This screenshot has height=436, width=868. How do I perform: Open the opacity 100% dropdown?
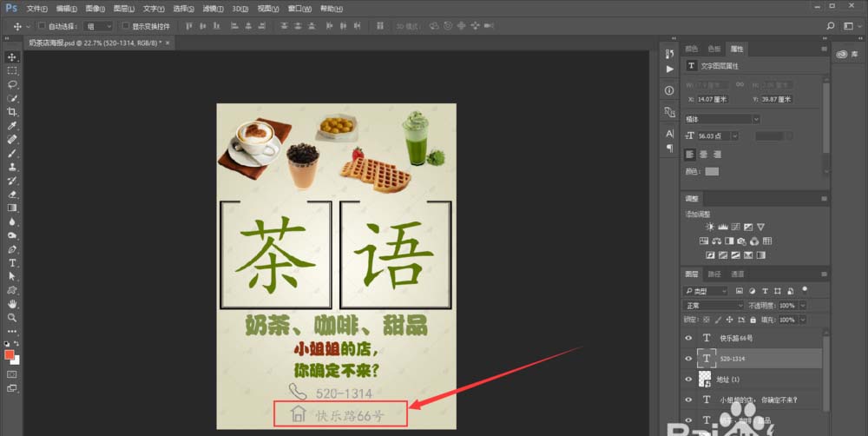pos(803,305)
